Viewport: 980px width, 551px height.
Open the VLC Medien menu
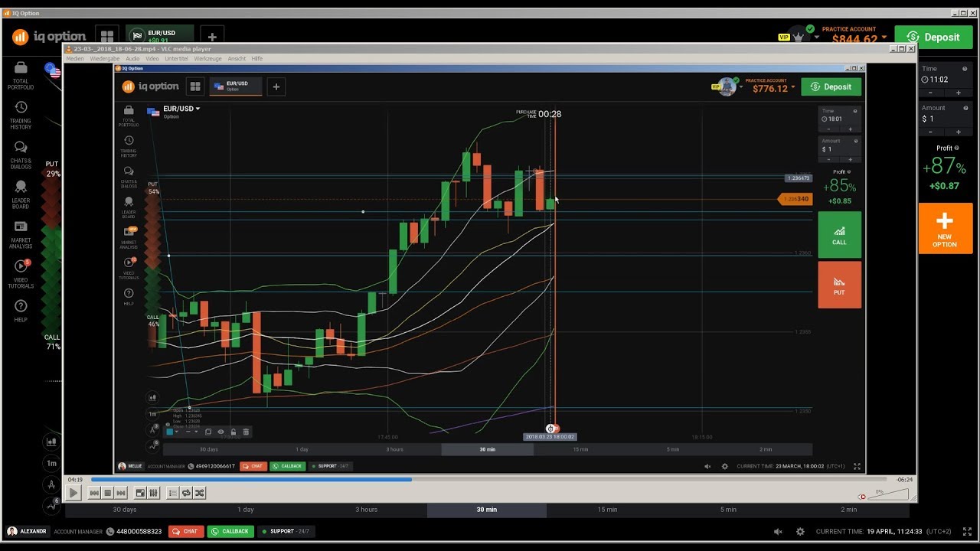(x=75, y=59)
